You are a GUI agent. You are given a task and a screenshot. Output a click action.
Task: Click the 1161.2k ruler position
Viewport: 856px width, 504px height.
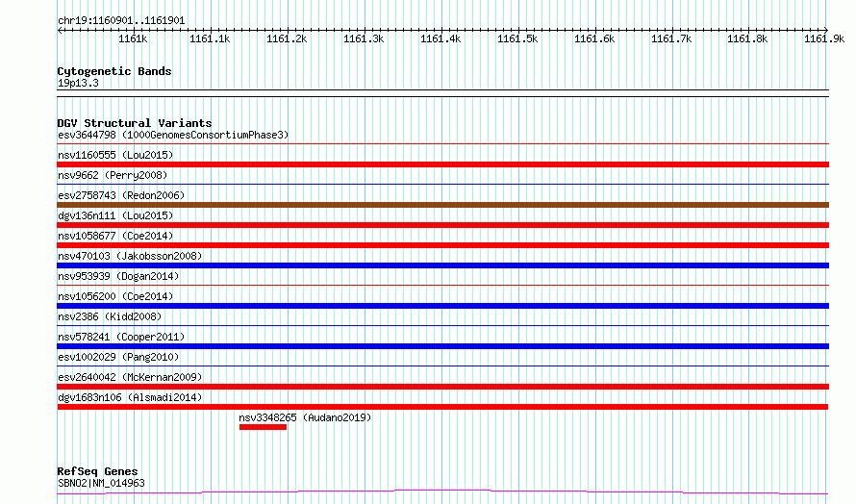287,38
